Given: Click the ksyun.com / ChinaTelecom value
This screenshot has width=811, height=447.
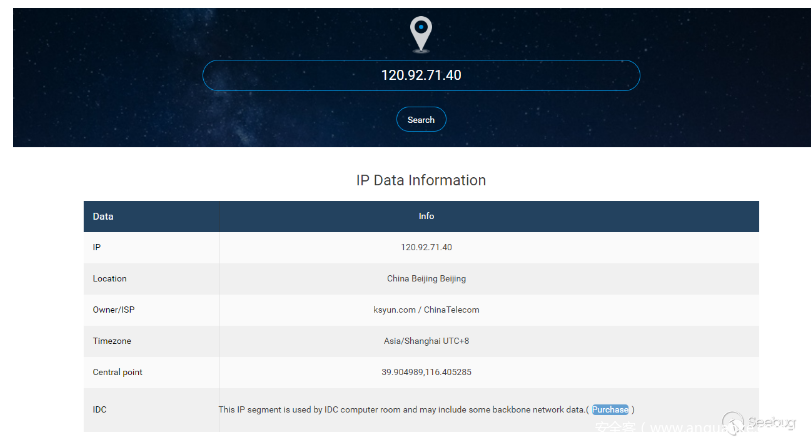Looking at the screenshot, I should click(x=426, y=310).
